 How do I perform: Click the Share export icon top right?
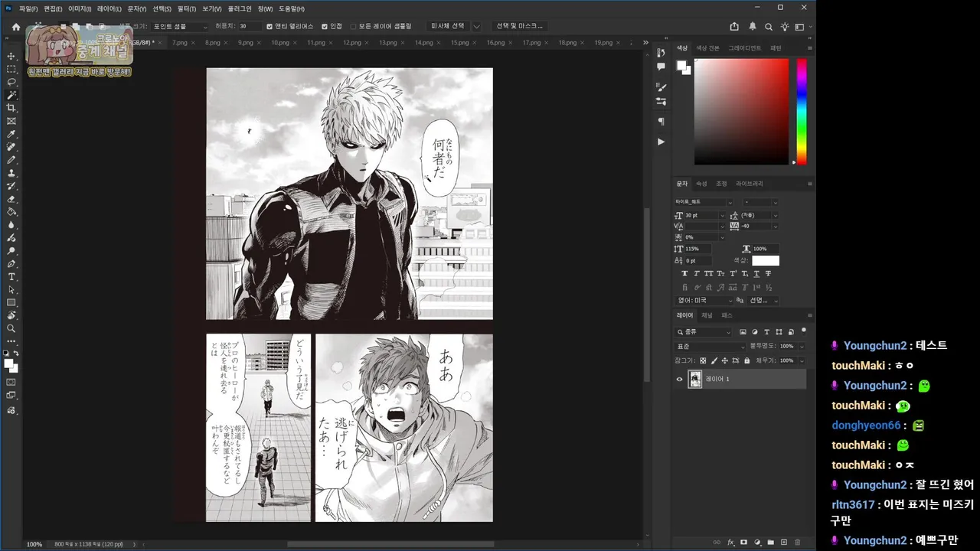tap(734, 26)
